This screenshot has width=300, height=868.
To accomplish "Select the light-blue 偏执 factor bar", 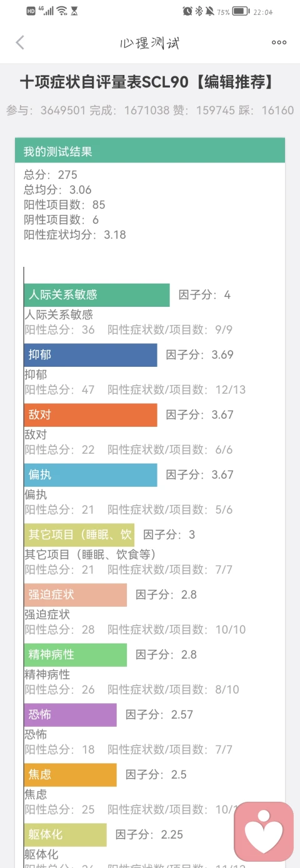I will pos(91,475).
